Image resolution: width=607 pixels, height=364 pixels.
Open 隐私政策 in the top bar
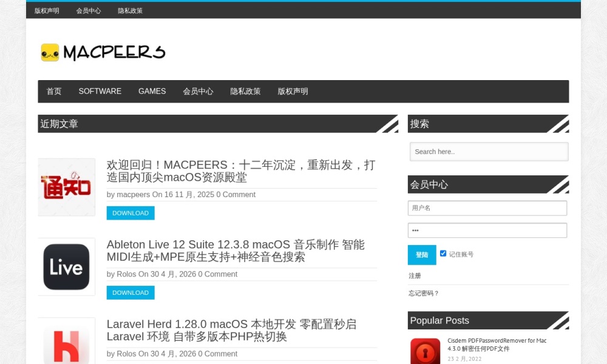pos(131,11)
